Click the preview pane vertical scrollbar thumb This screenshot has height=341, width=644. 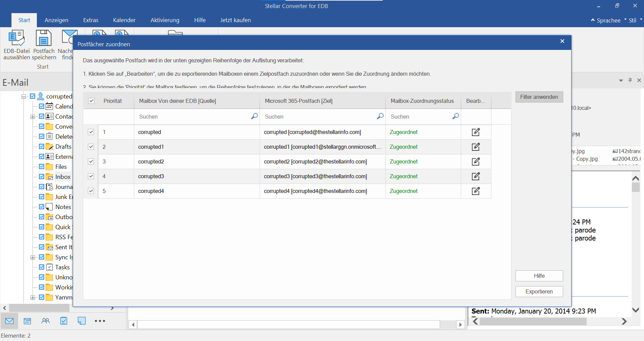tap(636, 187)
